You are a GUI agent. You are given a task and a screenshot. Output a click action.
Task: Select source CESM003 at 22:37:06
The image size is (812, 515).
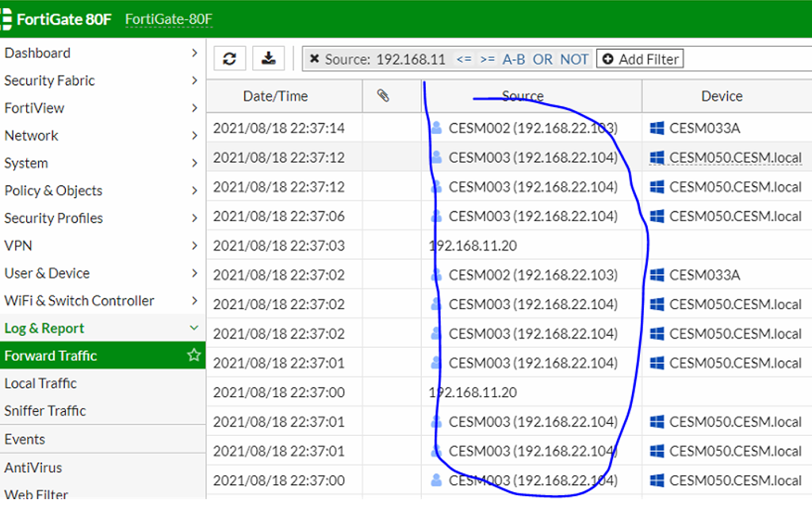(533, 216)
